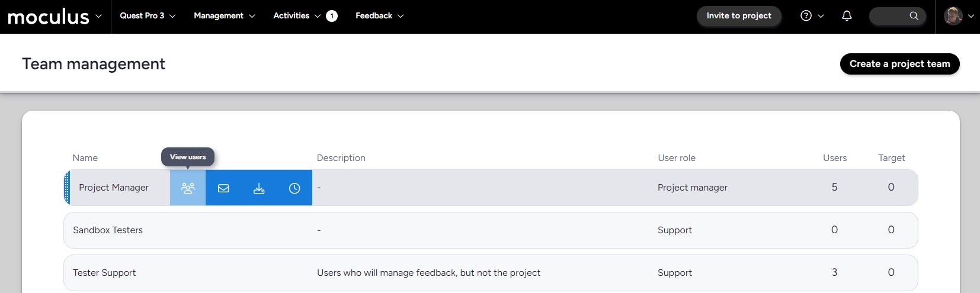Open the Activities menu
This screenshot has height=293, width=980.
297,16
